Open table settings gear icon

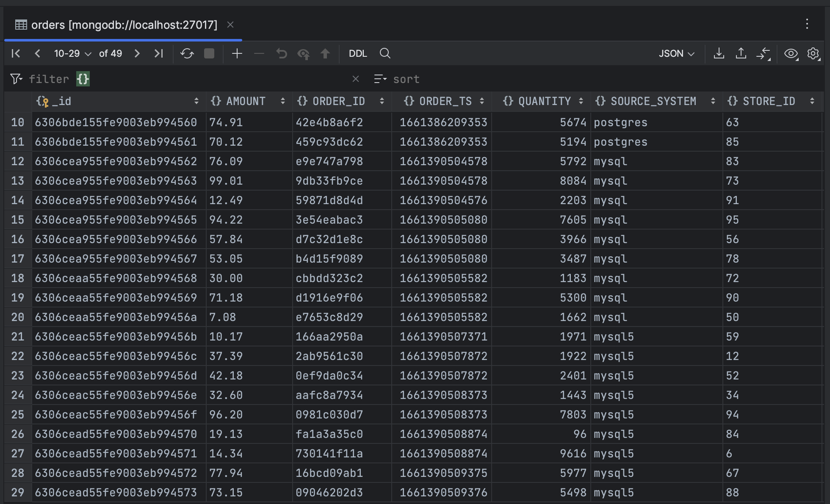click(x=813, y=53)
